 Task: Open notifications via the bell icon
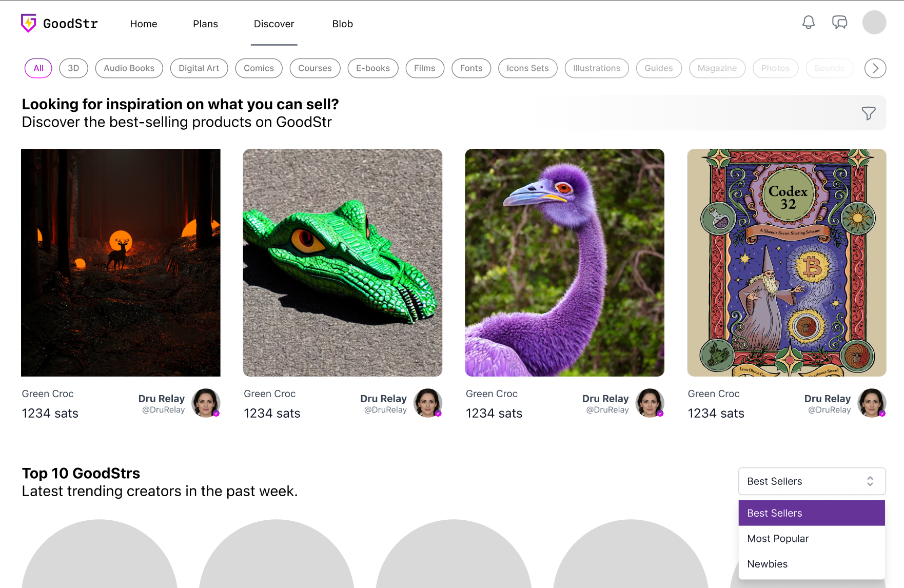[809, 23]
